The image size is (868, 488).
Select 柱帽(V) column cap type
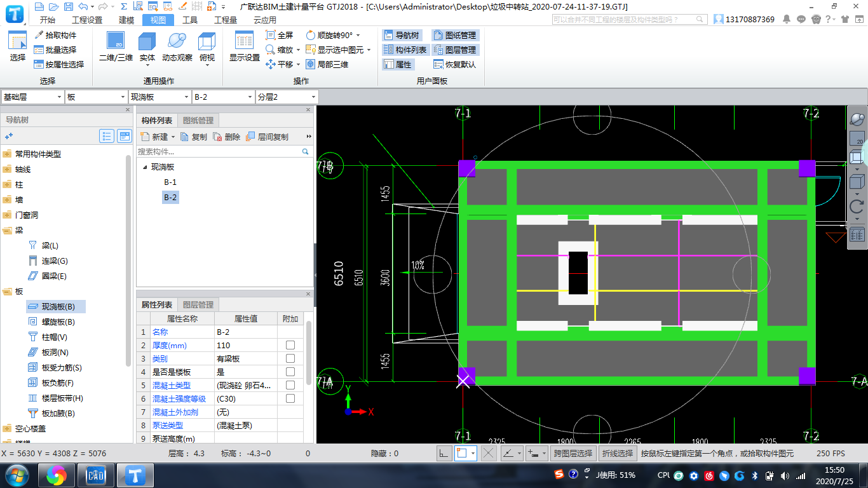(48, 337)
